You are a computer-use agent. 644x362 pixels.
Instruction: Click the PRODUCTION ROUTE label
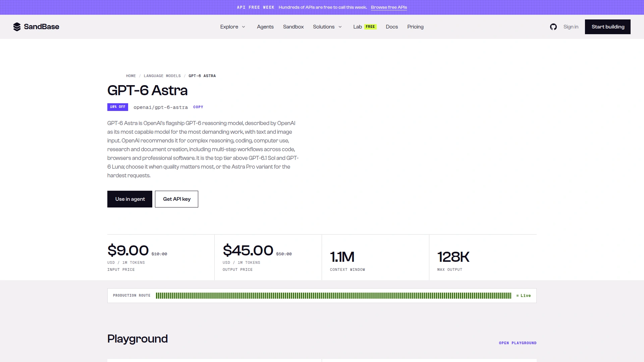pos(131,296)
